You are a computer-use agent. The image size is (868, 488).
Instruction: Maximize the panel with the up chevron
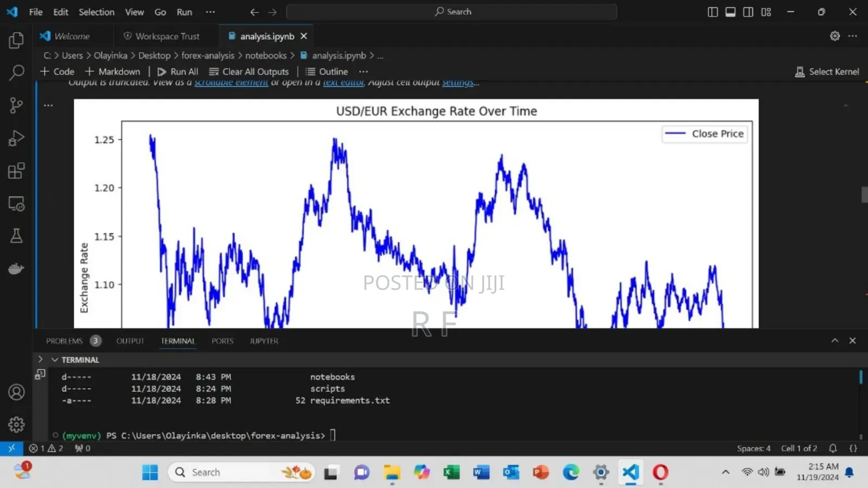tap(835, 340)
